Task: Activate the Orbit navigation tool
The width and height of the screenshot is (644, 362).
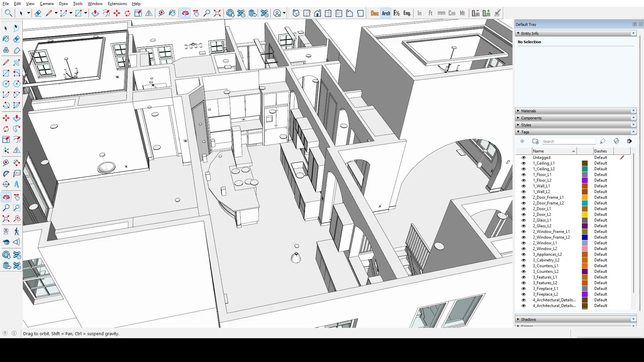Action: (x=6, y=197)
